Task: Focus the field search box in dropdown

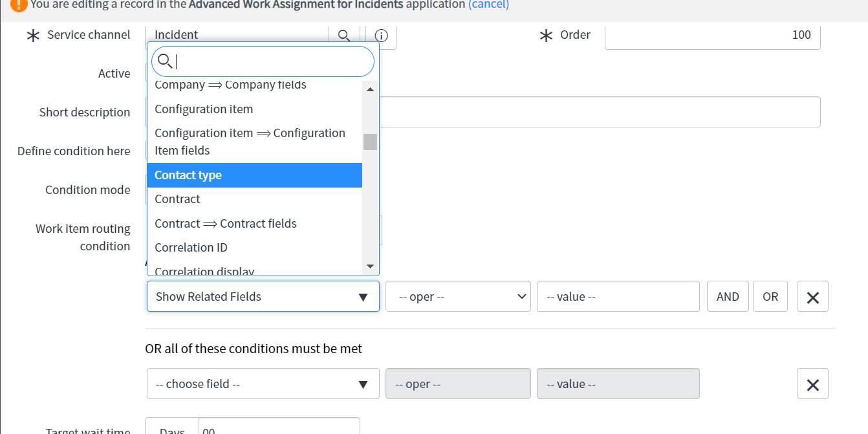Action: coord(263,61)
